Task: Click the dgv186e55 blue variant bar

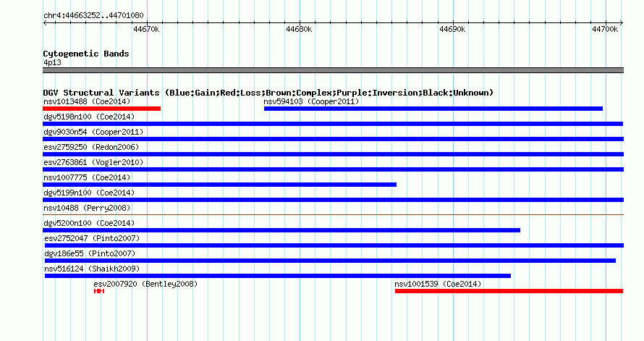Action: coord(330,261)
